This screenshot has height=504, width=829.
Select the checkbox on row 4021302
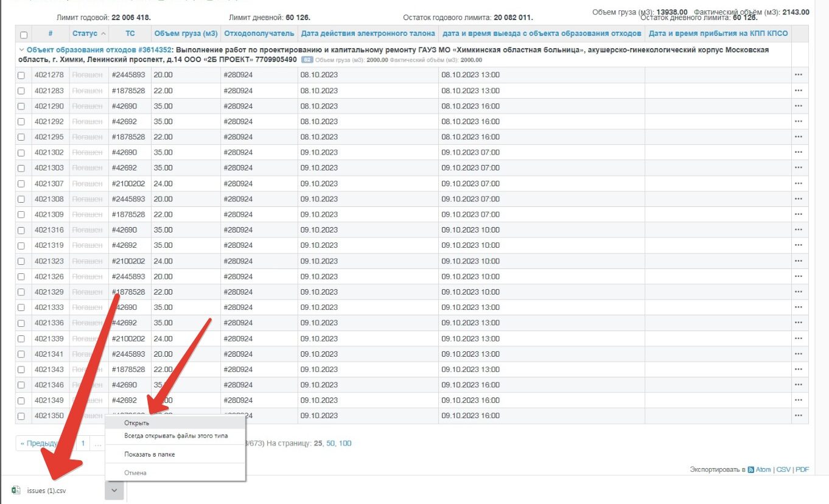[21, 153]
